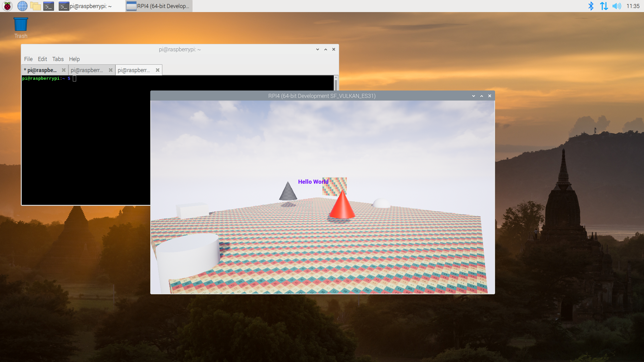This screenshot has width=644, height=362.
Task: Launch a terminal from the taskbar launcher
Action: pos(49,6)
